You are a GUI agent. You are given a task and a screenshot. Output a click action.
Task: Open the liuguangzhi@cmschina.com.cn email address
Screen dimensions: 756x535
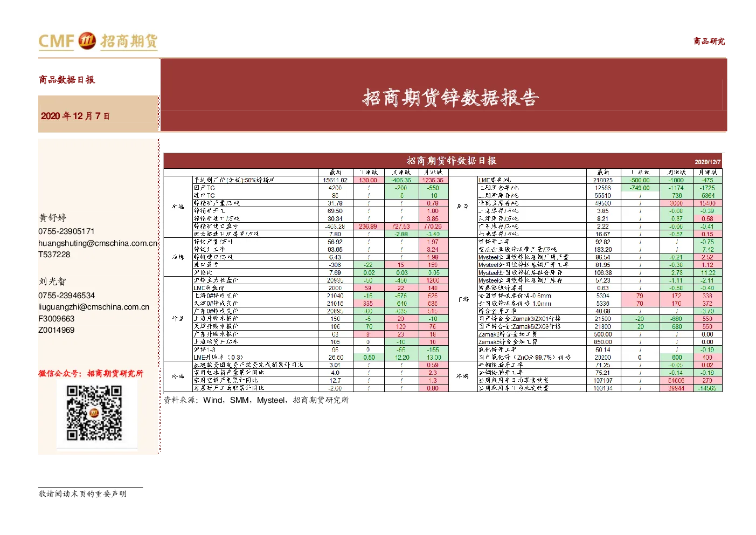click(x=94, y=307)
